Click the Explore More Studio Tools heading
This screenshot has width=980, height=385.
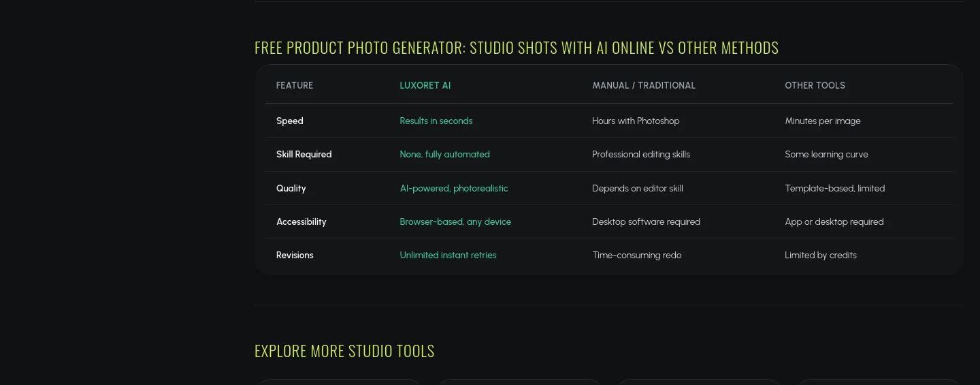point(344,351)
